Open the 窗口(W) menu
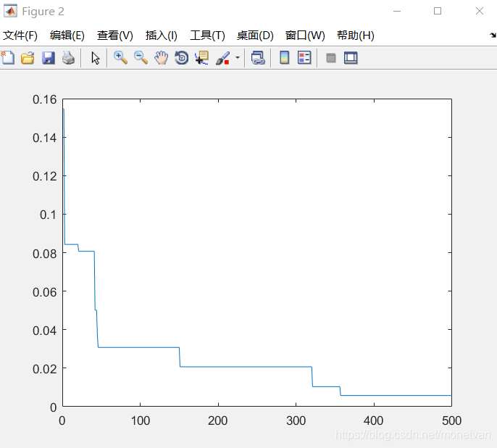 [305, 36]
